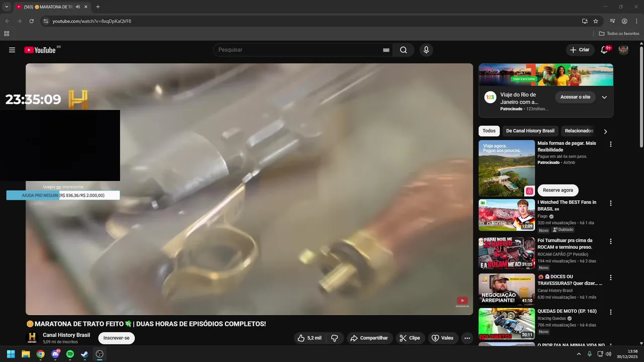Open the Compartilhar share dialog
Screen dimensions: 644x362
click(x=369, y=338)
